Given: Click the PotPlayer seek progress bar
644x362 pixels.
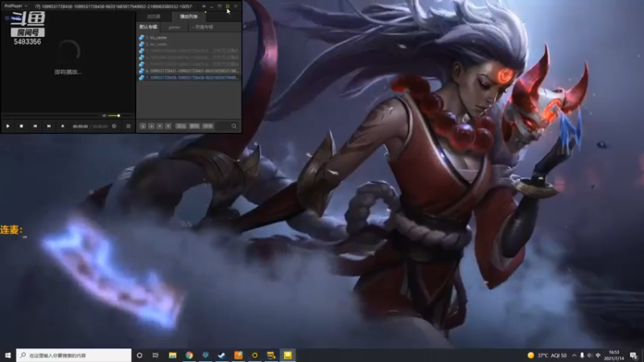Looking at the screenshot, I should point(52,116).
